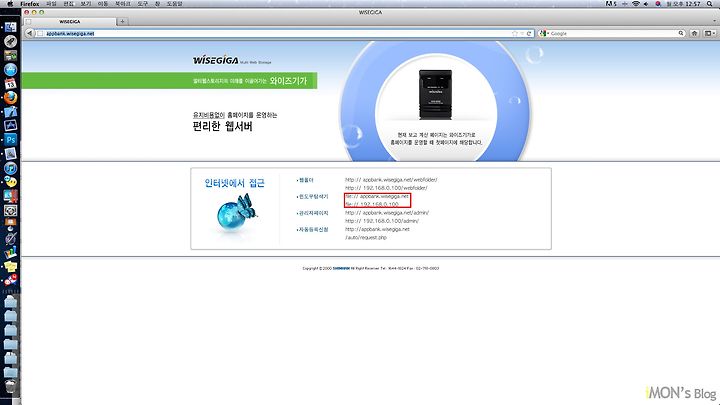Image resolution: width=720 pixels, height=405 pixels.
Task: Open the App Store dock icon
Action: (10, 69)
